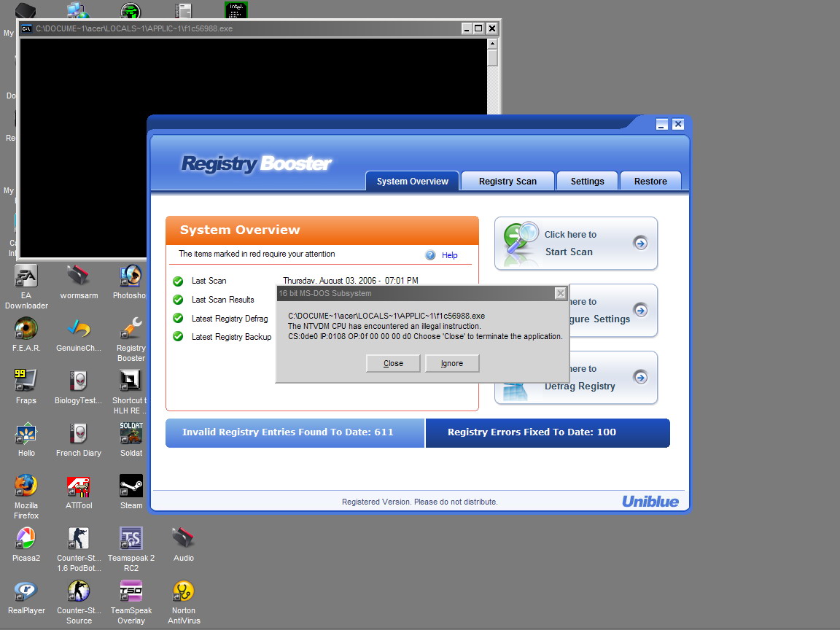Image resolution: width=840 pixels, height=630 pixels.
Task: Go to the Settings tab
Action: point(587,181)
